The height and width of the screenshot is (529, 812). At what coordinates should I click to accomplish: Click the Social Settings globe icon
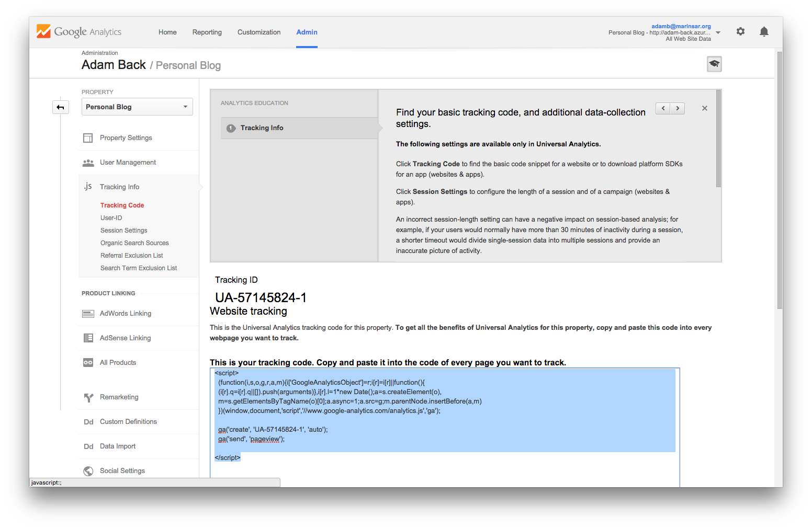click(x=88, y=471)
